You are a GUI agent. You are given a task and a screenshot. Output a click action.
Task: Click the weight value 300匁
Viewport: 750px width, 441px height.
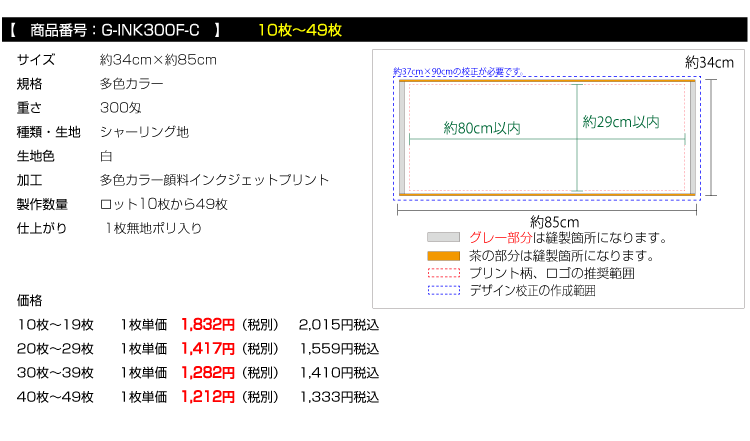[121, 108]
